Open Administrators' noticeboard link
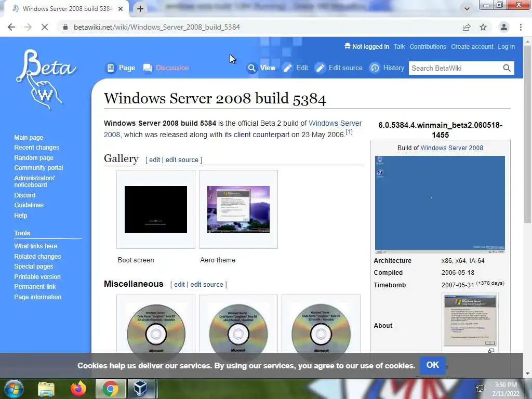 click(35, 181)
